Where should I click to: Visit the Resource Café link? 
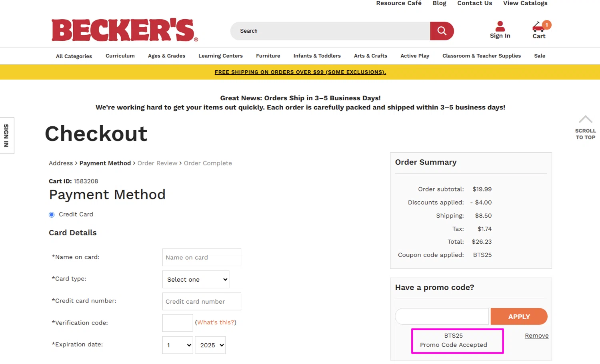tap(399, 3)
